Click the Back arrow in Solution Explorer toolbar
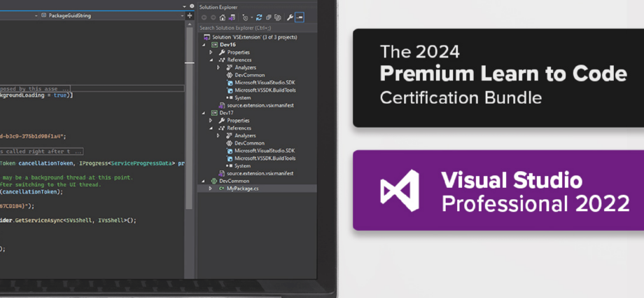The image size is (644, 298). [204, 17]
